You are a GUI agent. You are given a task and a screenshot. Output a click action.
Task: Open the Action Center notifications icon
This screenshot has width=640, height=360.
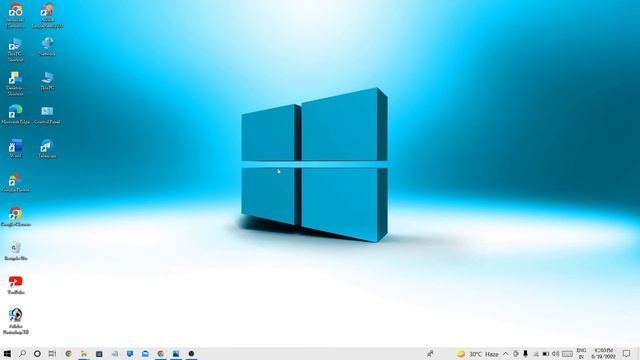(627, 354)
